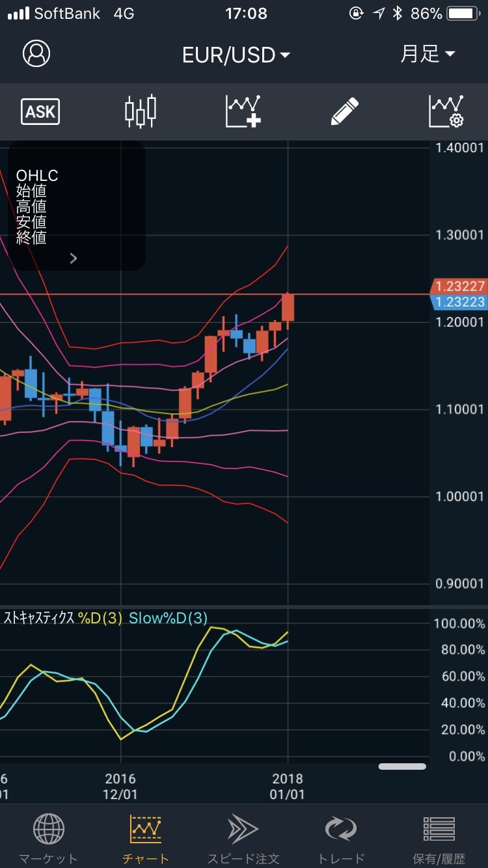Open the user account profile icon
This screenshot has width=488, height=868.
(36, 53)
